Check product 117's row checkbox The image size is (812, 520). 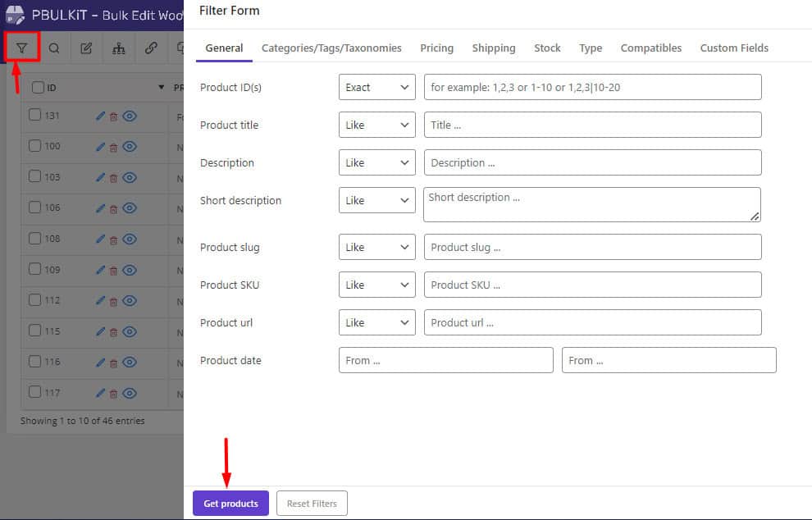tap(34, 392)
